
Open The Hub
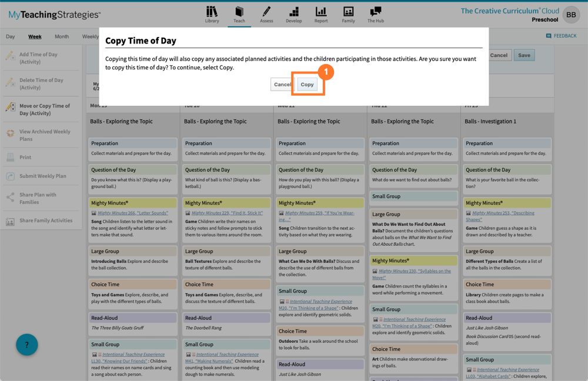[376, 14]
